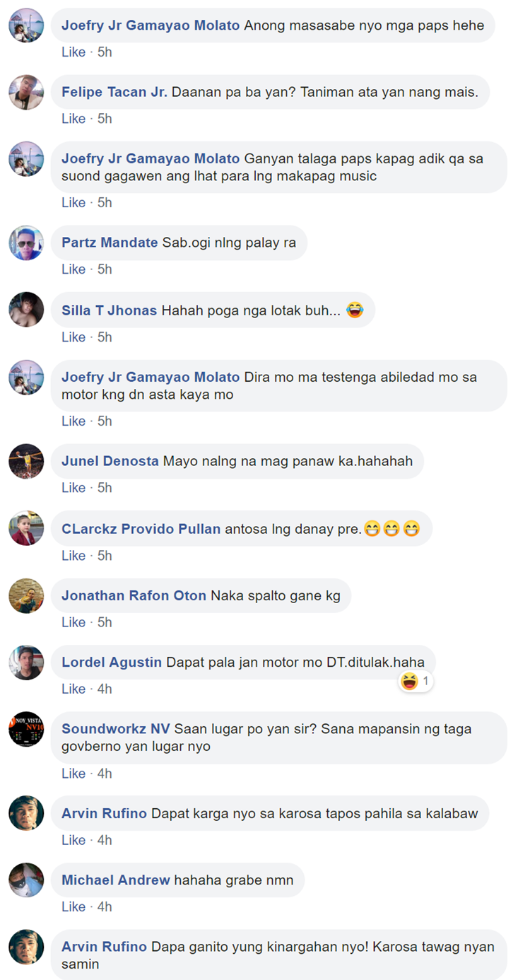This screenshot has width=530, height=980.
Task: Open the Junel Denosta name link
Action: pyautogui.click(x=110, y=461)
